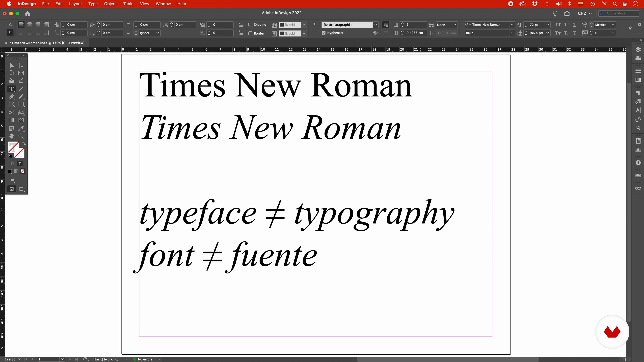644x362 pixels.
Task: Open the Times New Roman font dropdown
Action: click(512, 24)
